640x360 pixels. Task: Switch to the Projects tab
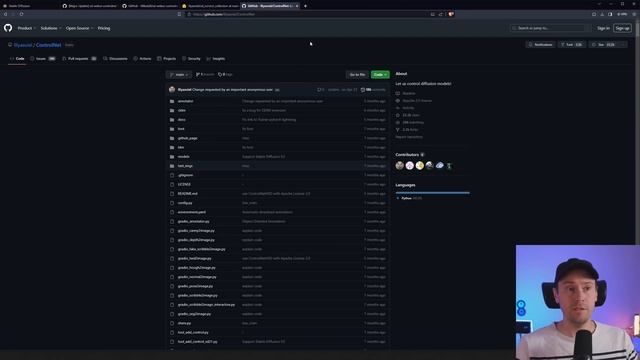[167, 59]
